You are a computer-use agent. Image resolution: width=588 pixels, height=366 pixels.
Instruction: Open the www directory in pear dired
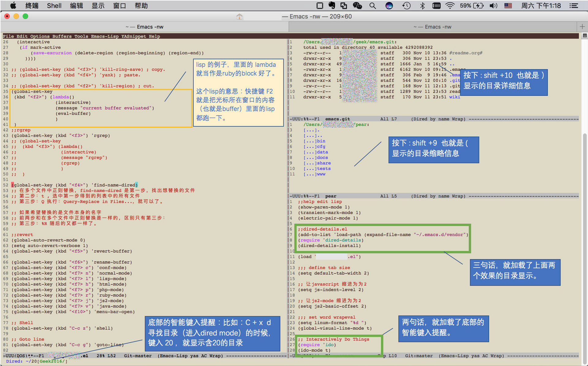pyautogui.click(x=321, y=174)
